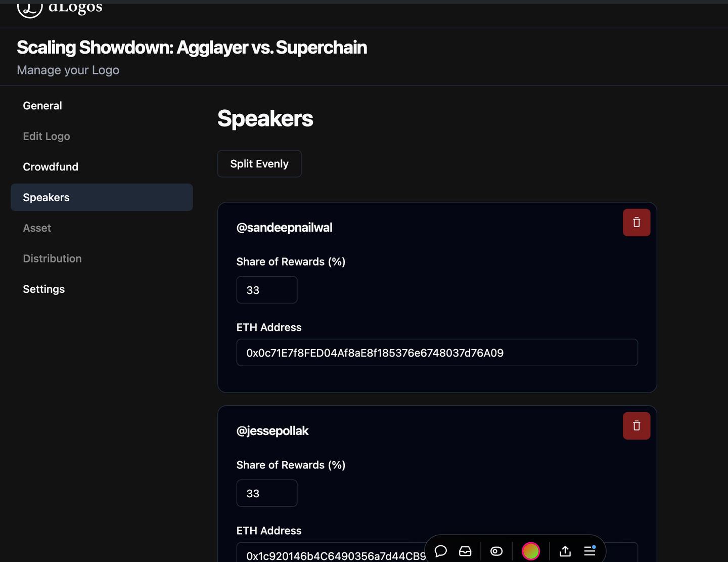
Task: Edit @sandeepnailwal's ETH Address field
Action: pyautogui.click(x=437, y=353)
